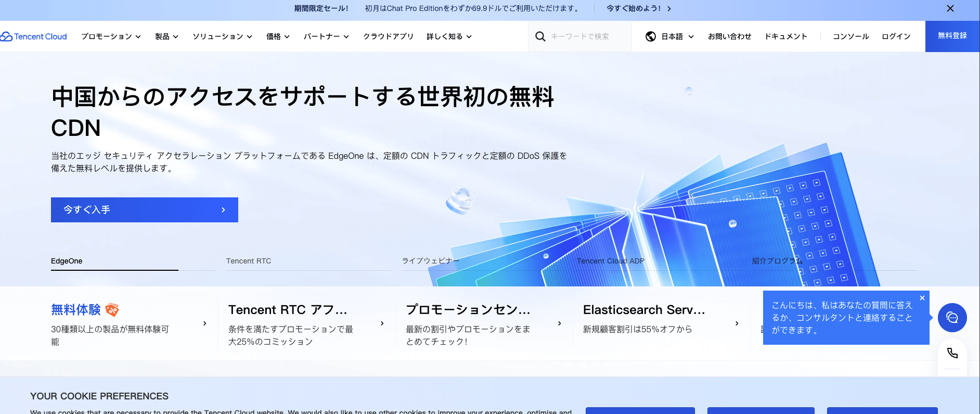Open the Tencent RTC アフ... card title
Image resolution: width=980 pixels, height=414 pixels.
288,310
